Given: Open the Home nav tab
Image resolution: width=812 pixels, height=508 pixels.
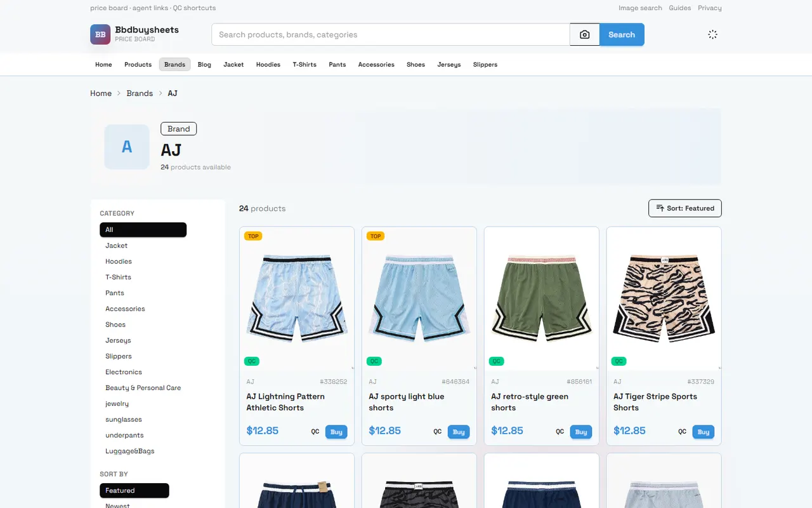Looking at the screenshot, I should 103,65.
